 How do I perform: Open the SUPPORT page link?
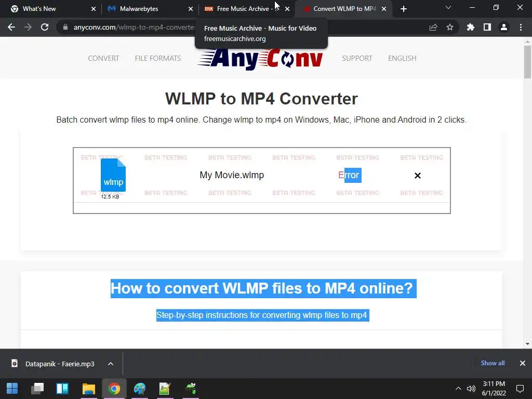357,58
